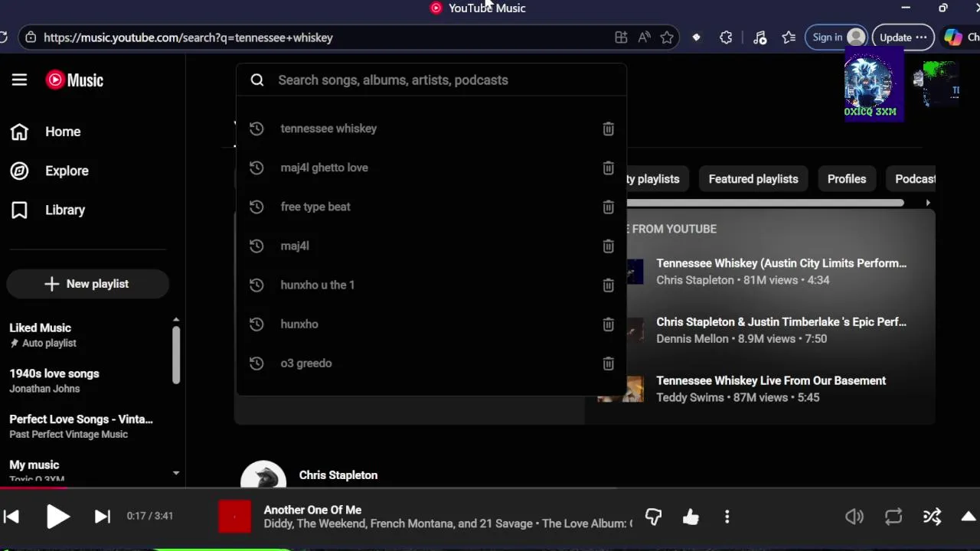Click the chips horizontal scrollbar
Screen dimensions: 980x551
click(x=766, y=203)
